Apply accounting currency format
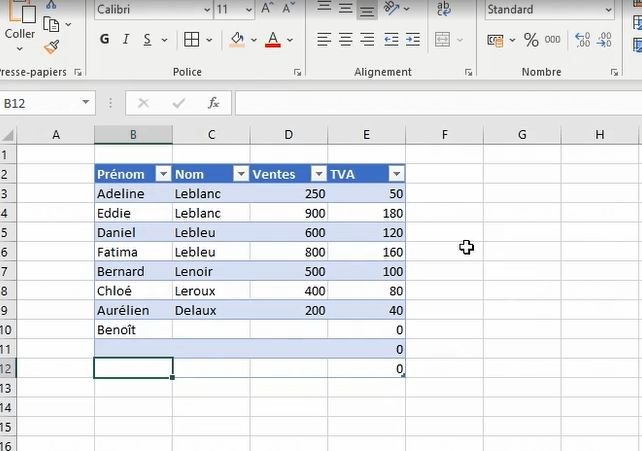This screenshot has width=642, height=451. point(495,40)
